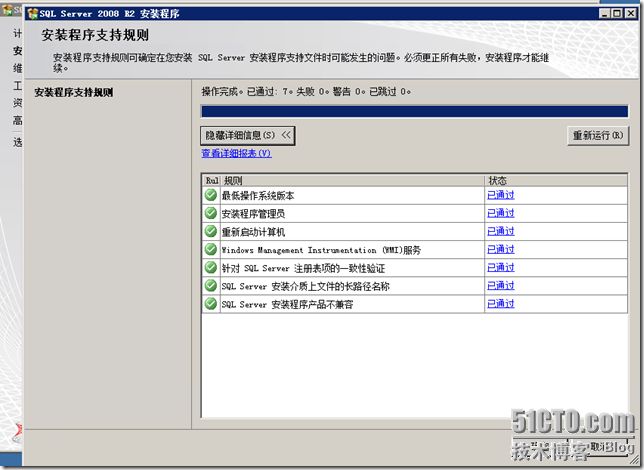
Task: Click green check icon for 重新启动计算机 rule
Action: [x=211, y=231]
